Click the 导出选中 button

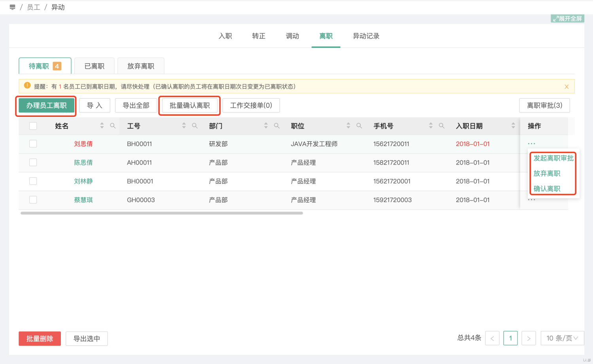(87, 339)
